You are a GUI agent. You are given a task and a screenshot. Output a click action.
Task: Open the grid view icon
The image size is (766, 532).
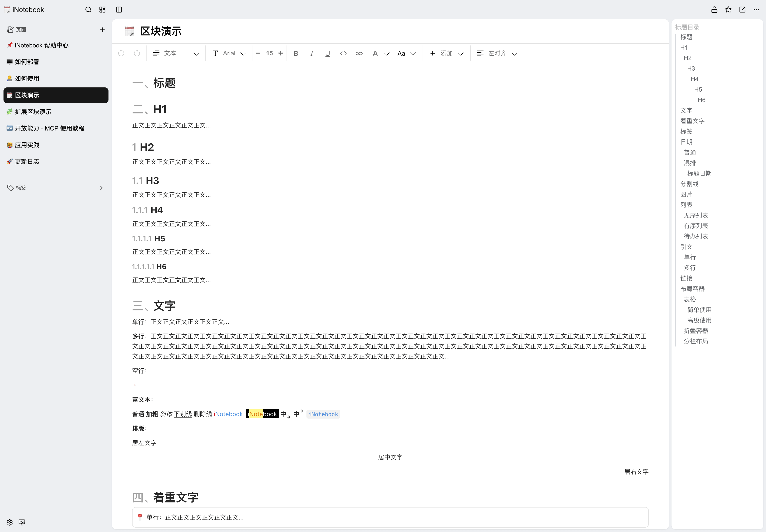[x=102, y=10]
